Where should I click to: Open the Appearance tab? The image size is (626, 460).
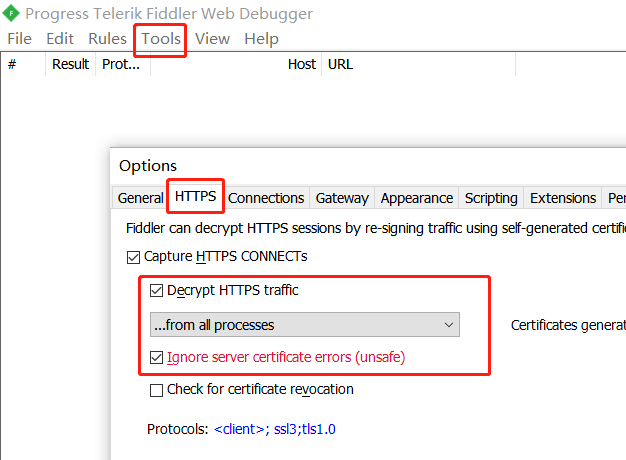click(x=416, y=198)
